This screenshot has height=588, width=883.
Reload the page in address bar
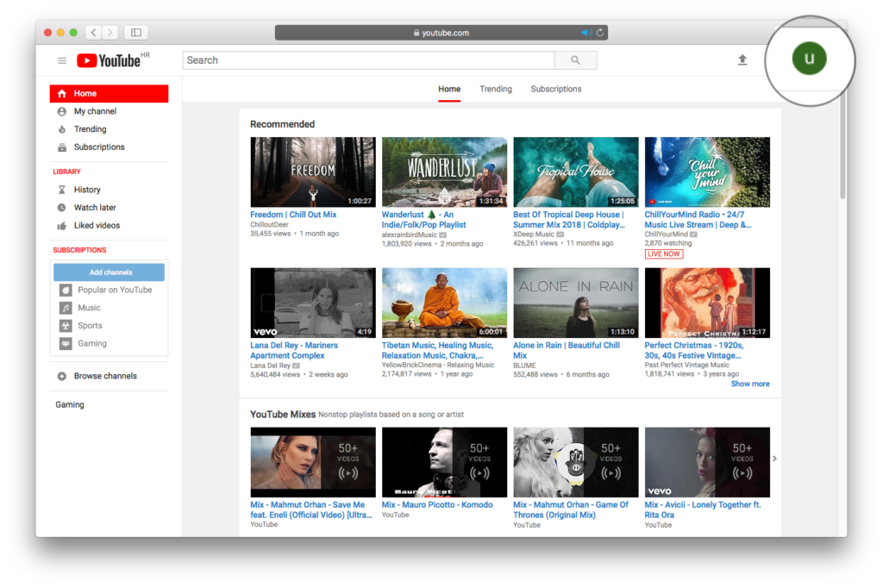tap(600, 33)
